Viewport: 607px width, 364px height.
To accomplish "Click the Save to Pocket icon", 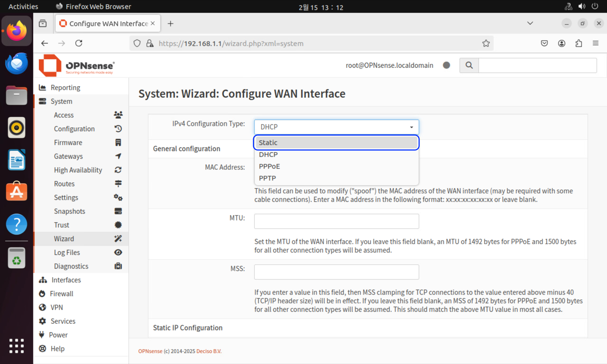I will coord(544,43).
